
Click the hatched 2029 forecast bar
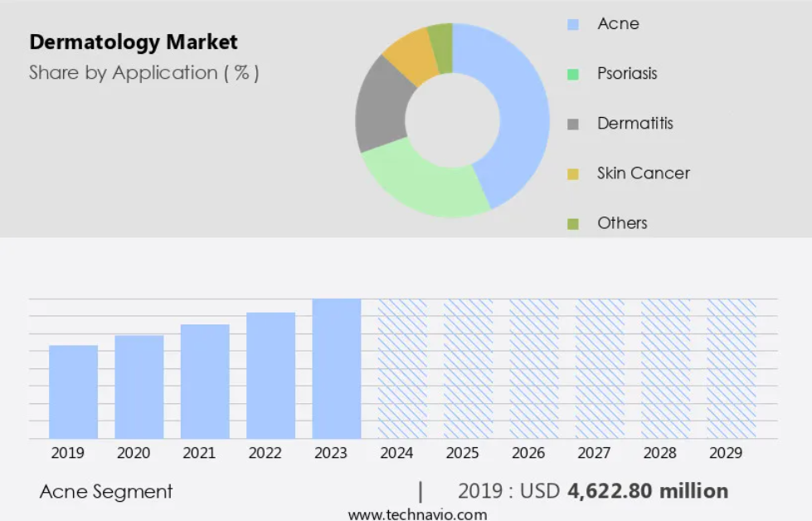coord(732,368)
